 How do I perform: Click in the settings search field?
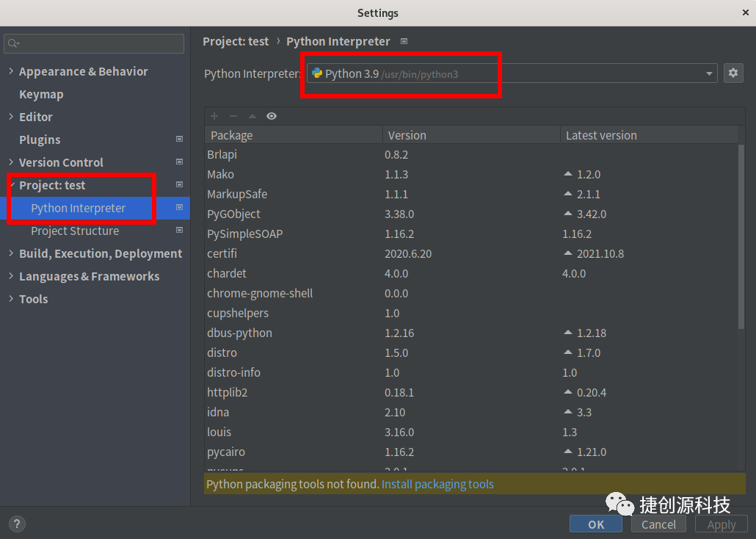click(94, 43)
